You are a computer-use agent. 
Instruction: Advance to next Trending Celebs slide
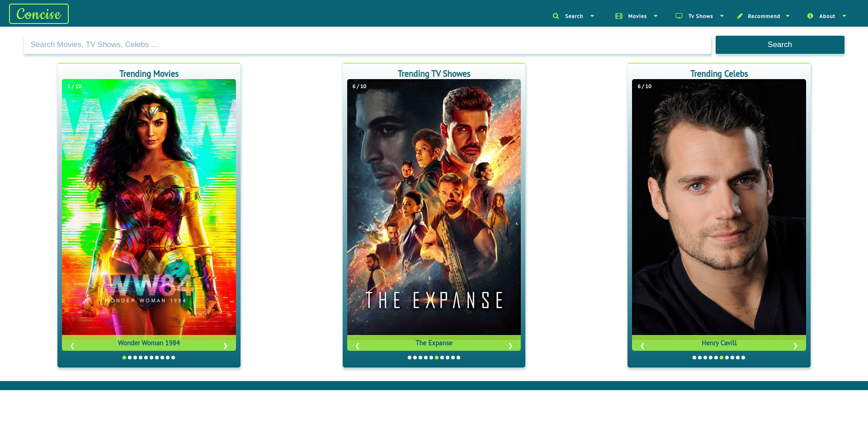point(795,346)
